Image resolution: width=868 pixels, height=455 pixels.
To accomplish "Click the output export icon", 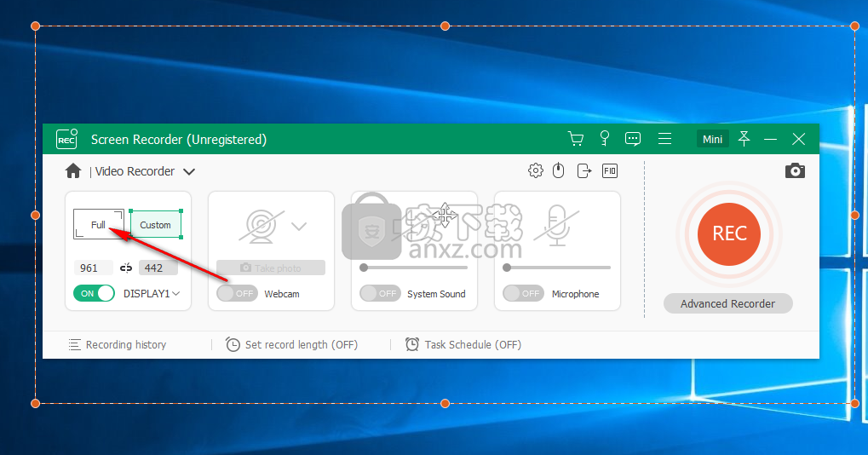I will click(584, 170).
